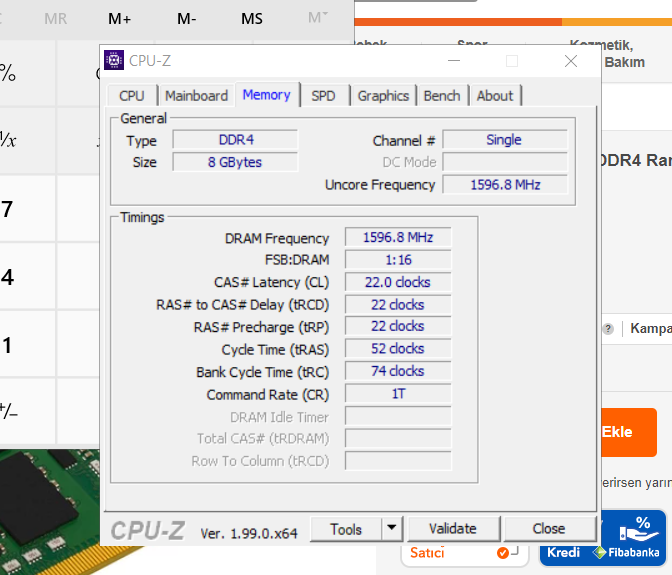Click the empty Row To Column field
The height and width of the screenshot is (575, 672).
[398, 461]
